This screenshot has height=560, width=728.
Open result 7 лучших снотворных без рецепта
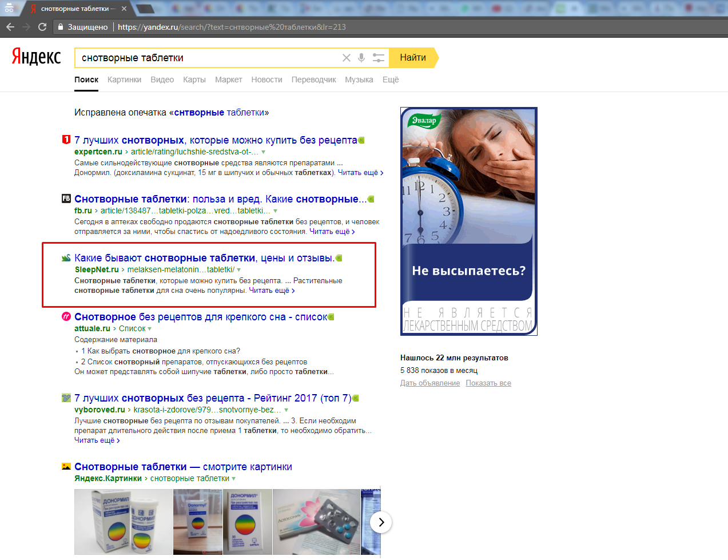tap(216, 140)
